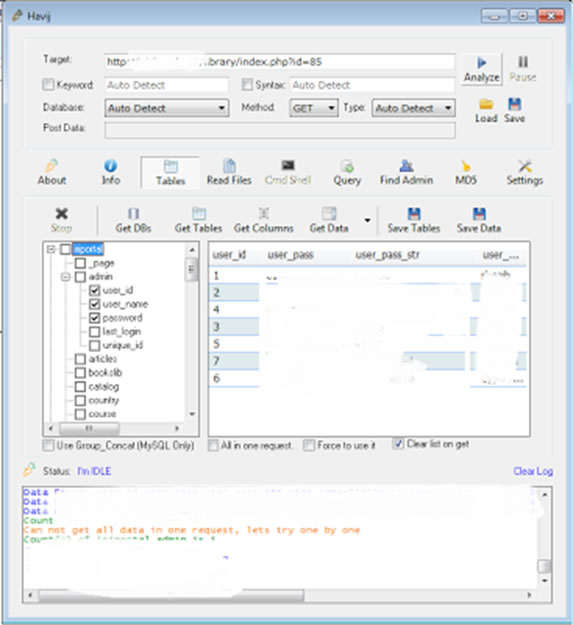Click the Stop X icon
This screenshot has height=625, width=573.
[61, 214]
